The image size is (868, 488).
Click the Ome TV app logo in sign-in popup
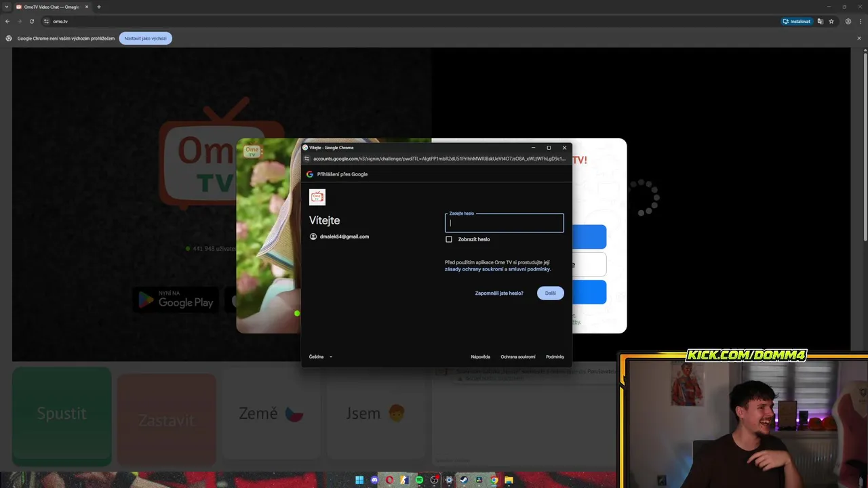[317, 197]
